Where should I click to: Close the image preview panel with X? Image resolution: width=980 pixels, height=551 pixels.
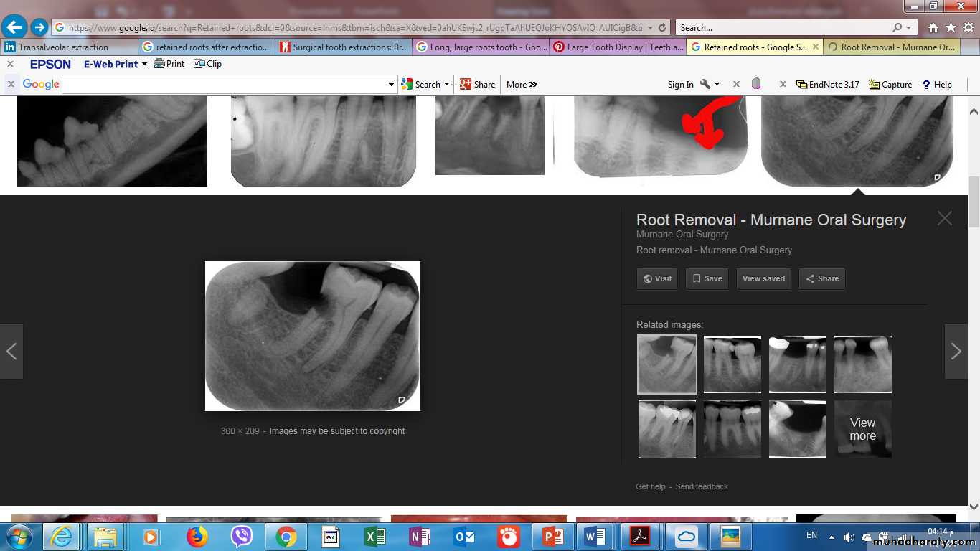pyautogui.click(x=944, y=219)
